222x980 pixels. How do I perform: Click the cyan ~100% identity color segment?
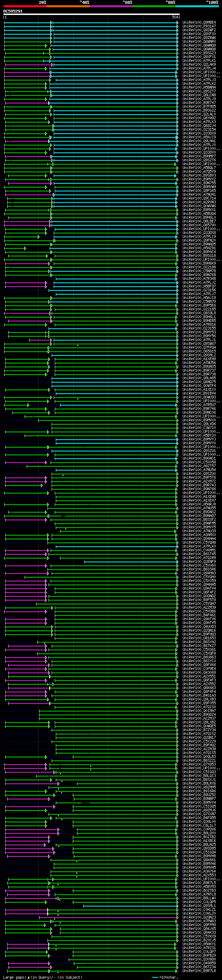[197, 6]
